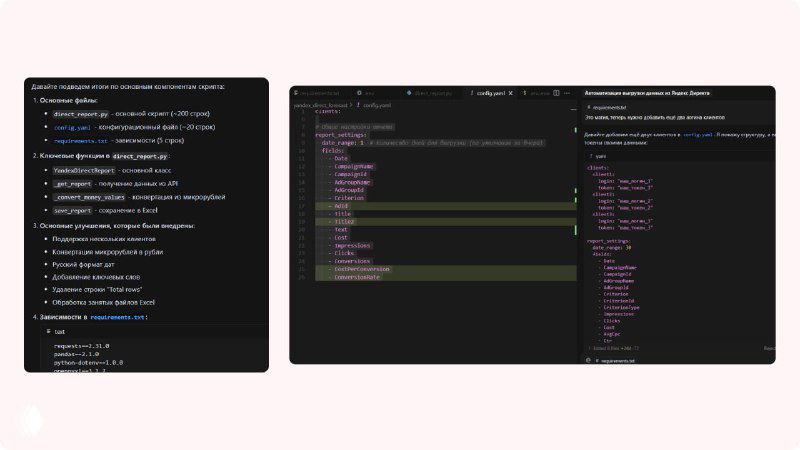Click the config.yaml tab file icon
The image size is (800, 450).
click(x=471, y=92)
